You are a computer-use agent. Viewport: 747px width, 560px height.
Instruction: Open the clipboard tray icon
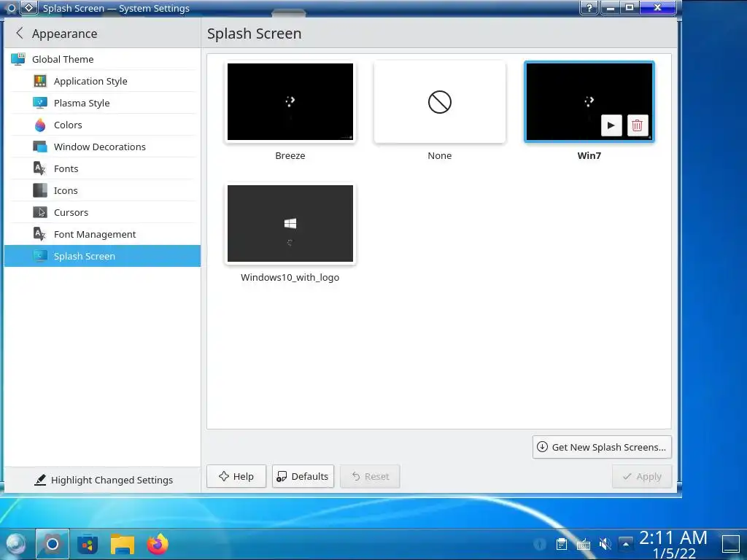click(x=562, y=543)
